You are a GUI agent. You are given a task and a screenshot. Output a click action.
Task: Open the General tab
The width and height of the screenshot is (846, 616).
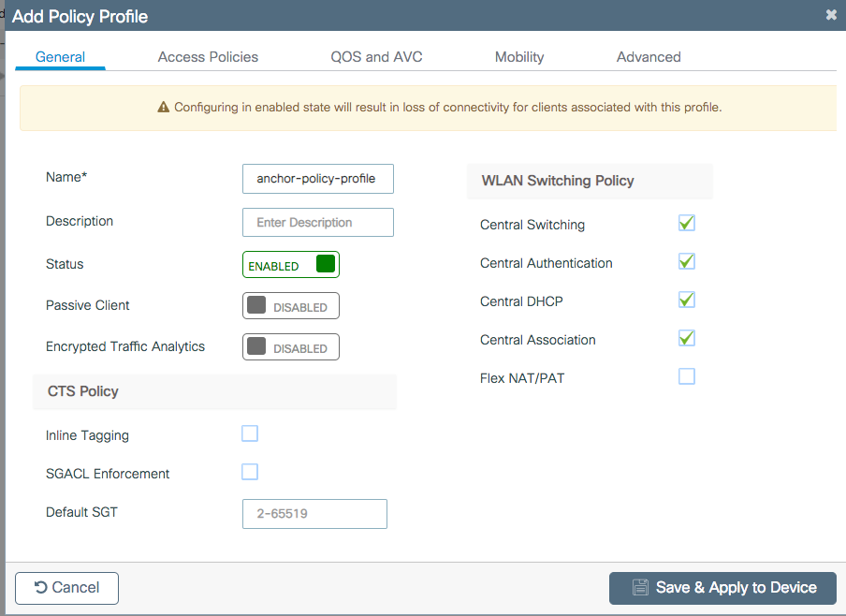pos(60,57)
